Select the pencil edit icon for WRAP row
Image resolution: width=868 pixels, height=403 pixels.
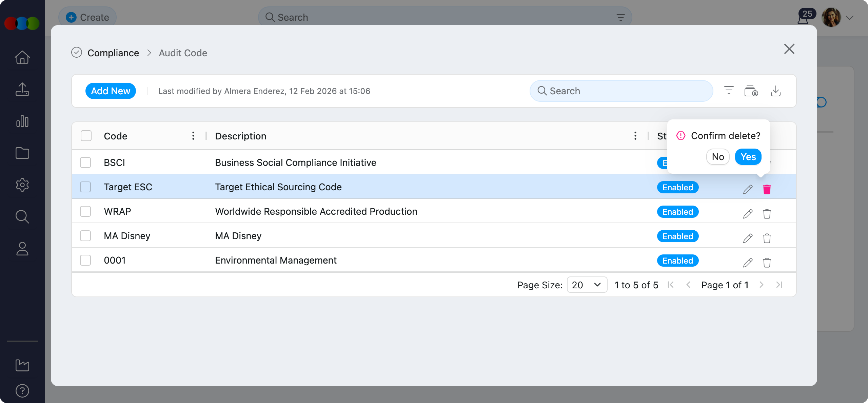pos(748,214)
